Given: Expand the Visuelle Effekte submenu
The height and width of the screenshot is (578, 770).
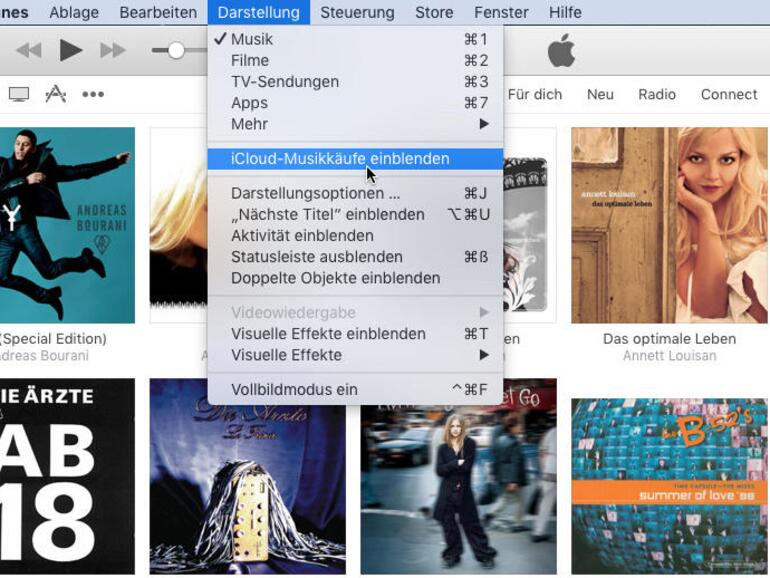Looking at the screenshot, I should 356,355.
